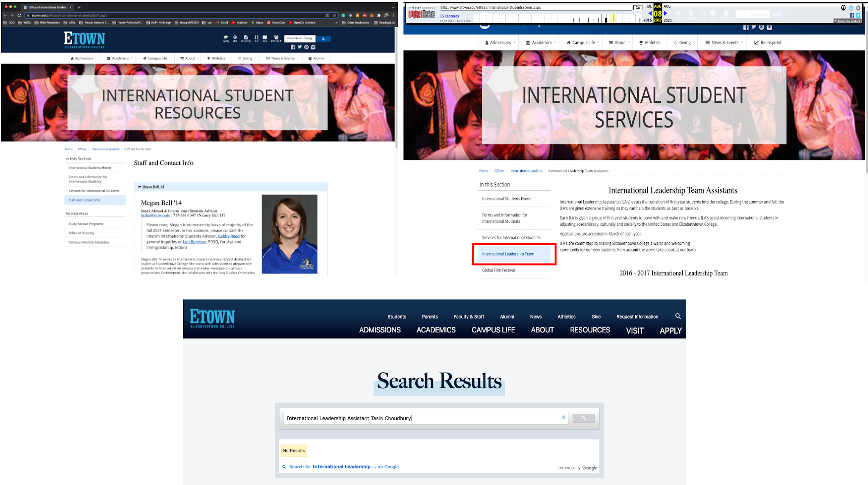Click the 15 captures link in Wayback
Image resolution: width=868 pixels, height=485 pixels.
(x=449, y=16)
